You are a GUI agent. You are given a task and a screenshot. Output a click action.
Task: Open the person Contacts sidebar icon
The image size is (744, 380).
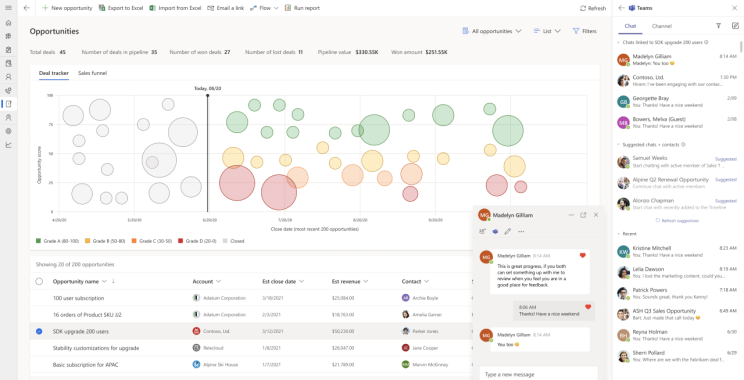tap(8, 76)
